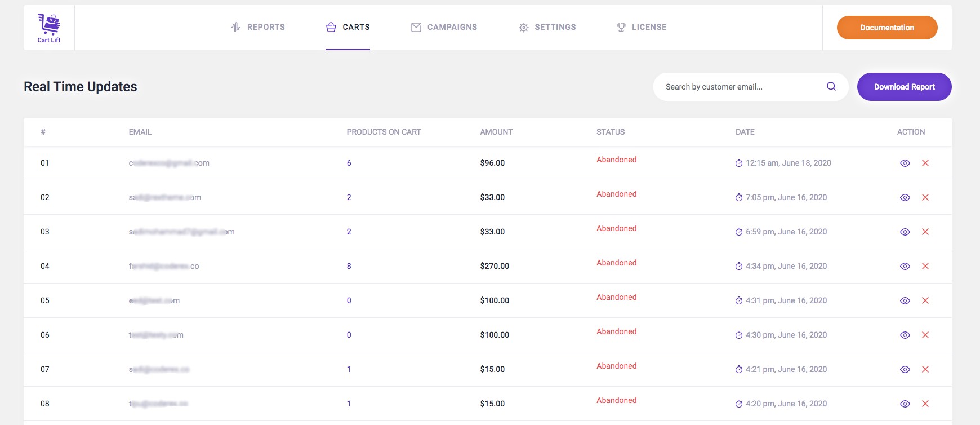
Task: View cart details for row 06
Action: coord(905,335)
